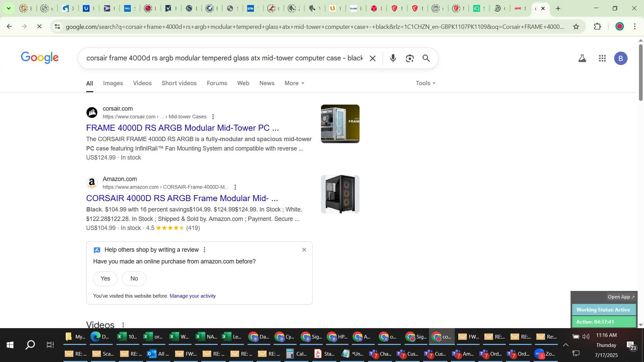Answer No to amazon purchase question
This screenshot has width=644, height=362.
point(134,279)
